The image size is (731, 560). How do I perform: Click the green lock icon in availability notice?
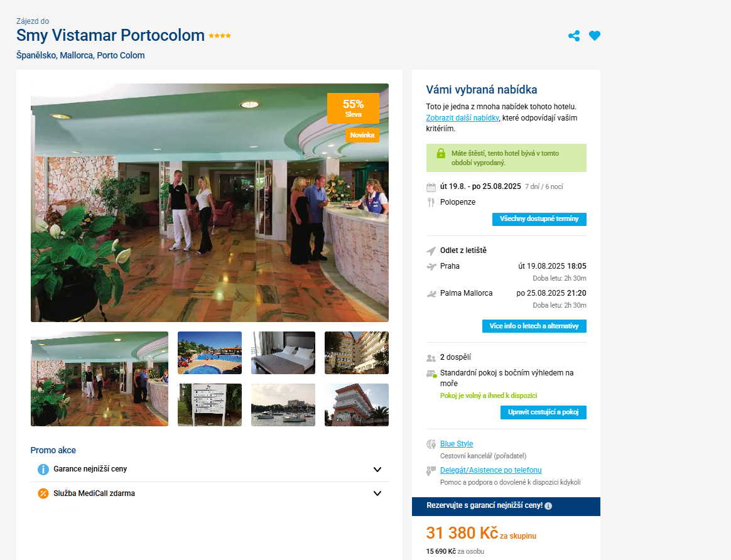[441, 153]
